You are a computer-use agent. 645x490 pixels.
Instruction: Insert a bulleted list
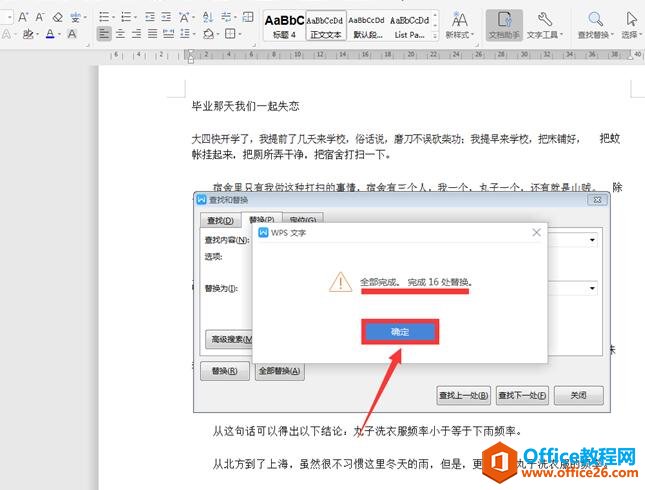pyautogui.click(x=104, y=17)
